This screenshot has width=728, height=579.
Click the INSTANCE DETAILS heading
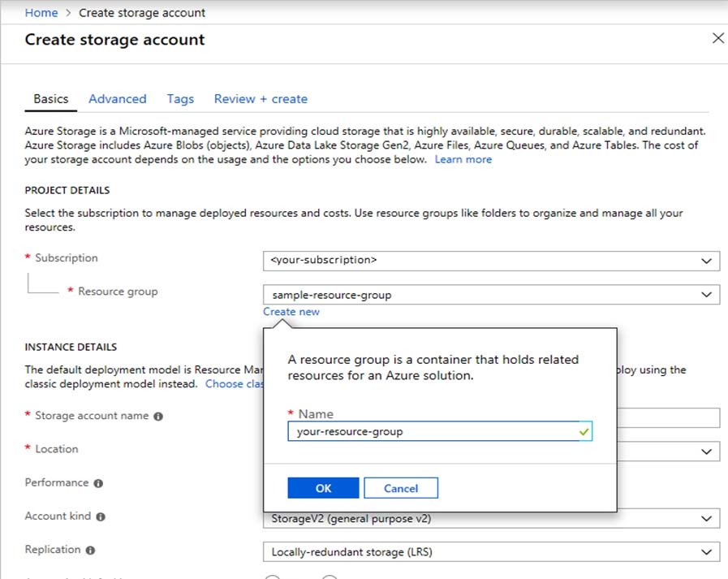(x=71, y=347)
